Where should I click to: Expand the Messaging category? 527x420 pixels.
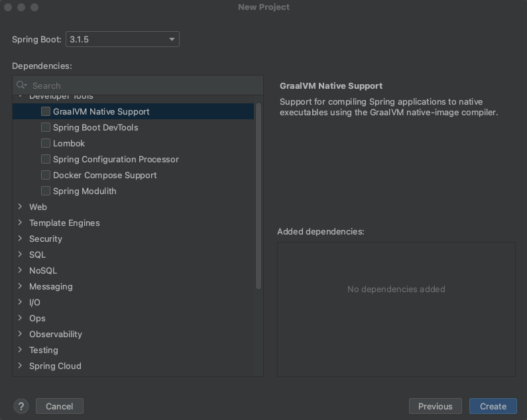pyautogui.click(x=20, y=286)
